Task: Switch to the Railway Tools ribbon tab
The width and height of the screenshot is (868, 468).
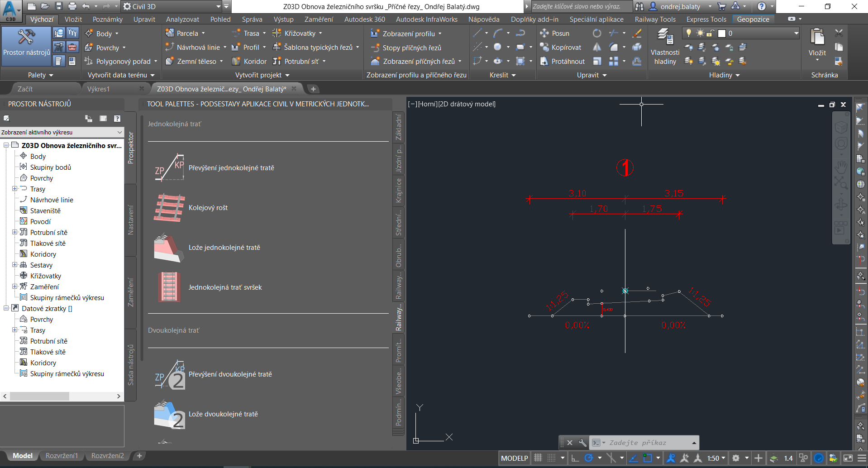Action: coord(655,19)
